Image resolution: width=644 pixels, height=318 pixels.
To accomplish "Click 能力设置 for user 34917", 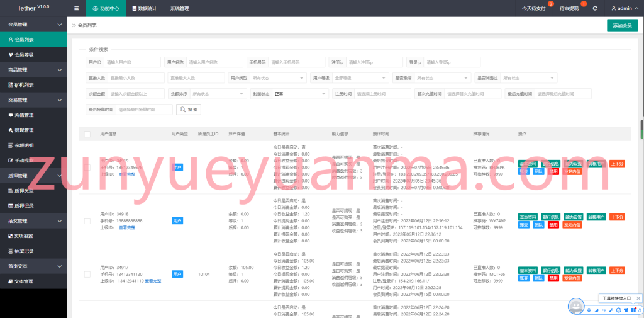I will pyautogui.click(x=574, y=270).
